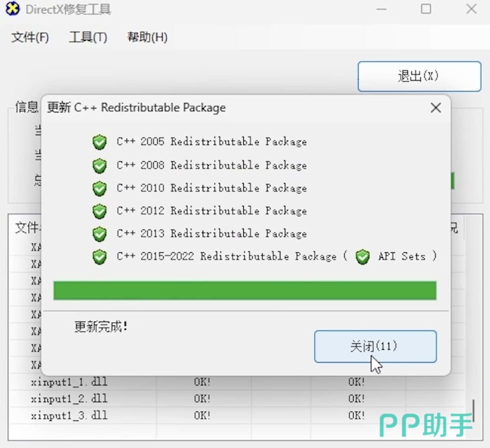Select the C++ 2012 Redistributable Package text
Image resolution: width=490 pixels, height=448 pixels.
[212, 211]
